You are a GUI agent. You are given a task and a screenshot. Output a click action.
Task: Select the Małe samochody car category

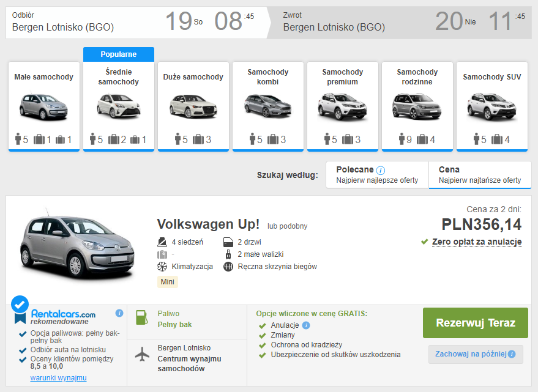coord(44,106)
